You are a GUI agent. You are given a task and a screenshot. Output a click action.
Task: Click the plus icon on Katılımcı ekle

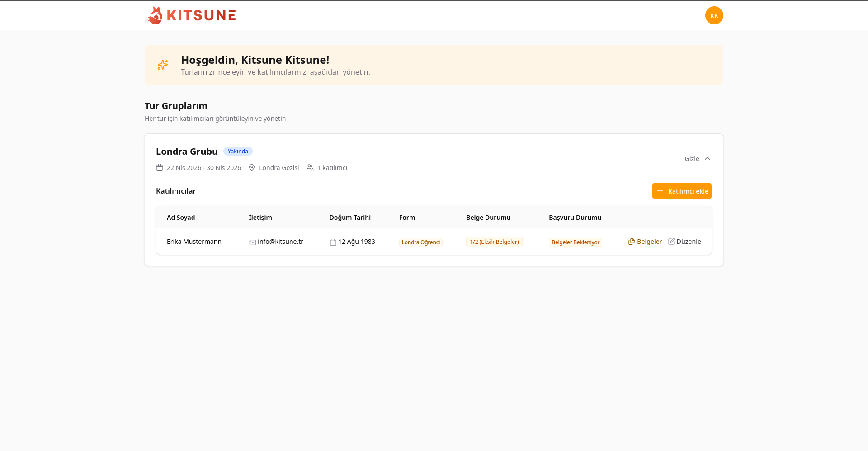pos(660,191)
